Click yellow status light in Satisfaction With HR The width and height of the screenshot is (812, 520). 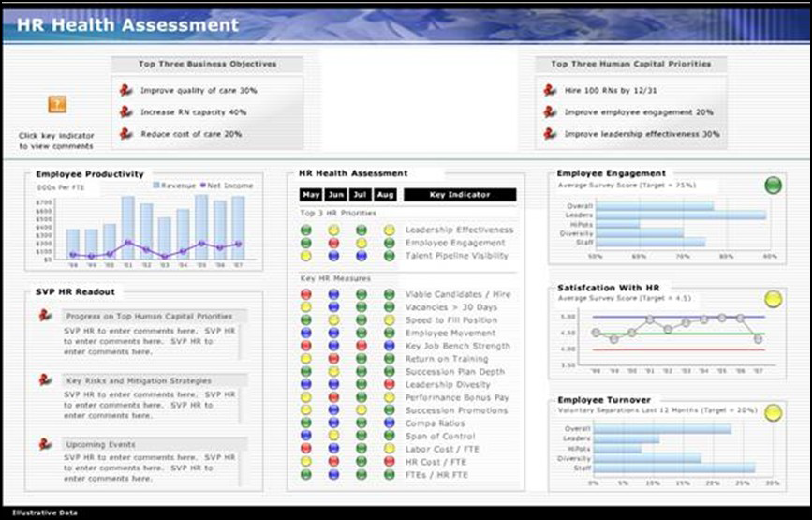pos(773,299)
